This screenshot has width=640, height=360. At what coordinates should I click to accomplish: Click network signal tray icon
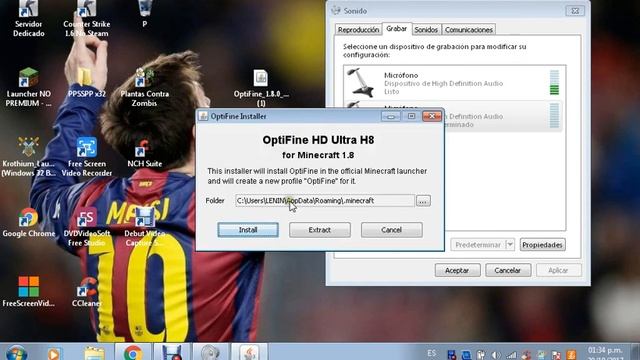511,355
